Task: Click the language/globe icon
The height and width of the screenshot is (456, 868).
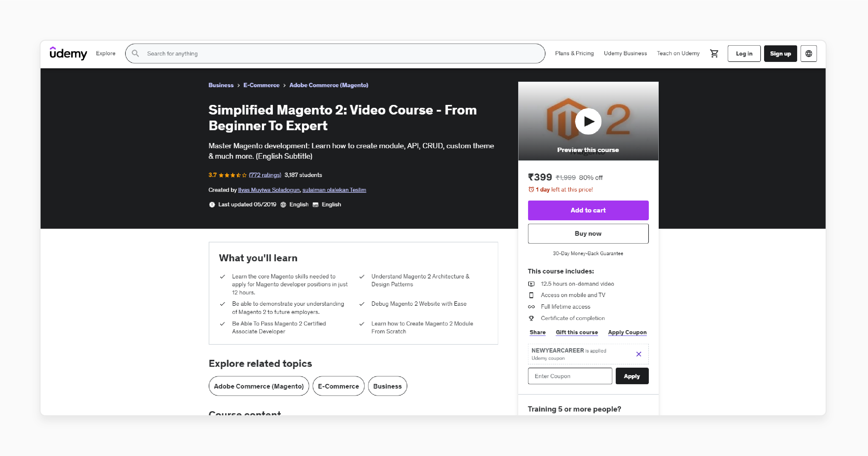Action: point(809,53)
